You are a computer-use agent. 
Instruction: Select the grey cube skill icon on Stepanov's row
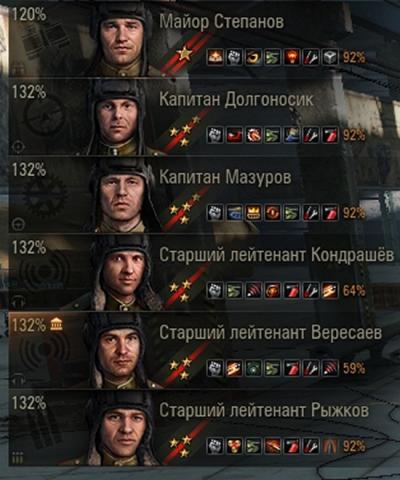[x=330, y=57]
